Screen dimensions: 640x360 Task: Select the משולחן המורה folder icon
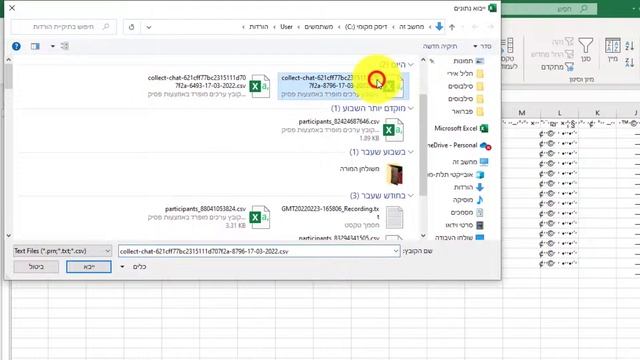click(x=394, y=174)
